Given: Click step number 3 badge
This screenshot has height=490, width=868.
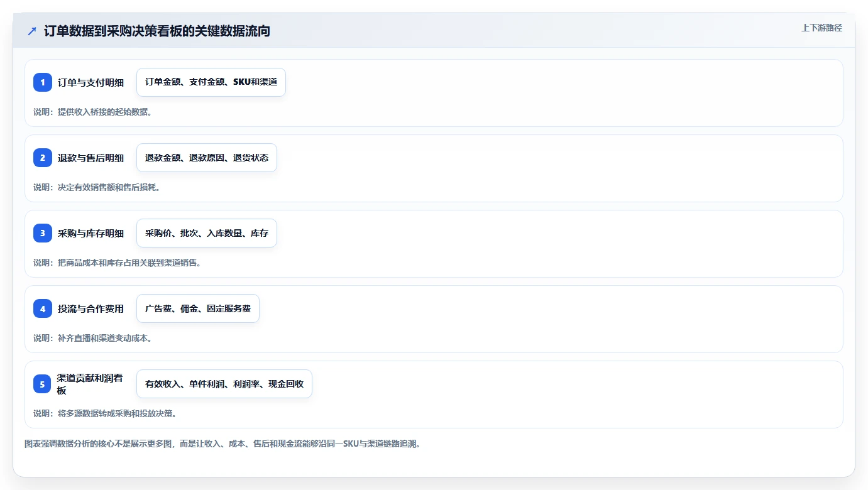Looking at the screenshot, I should 43,233.
